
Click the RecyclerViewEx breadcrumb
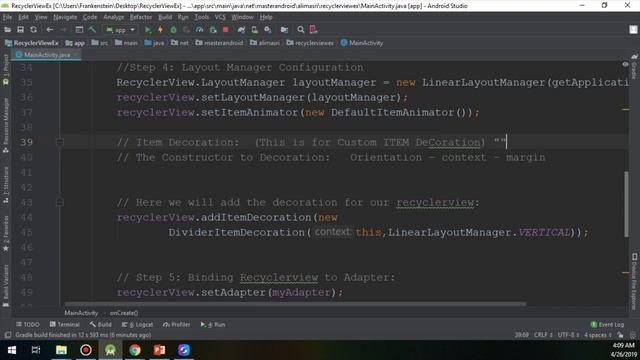(32, 43)
